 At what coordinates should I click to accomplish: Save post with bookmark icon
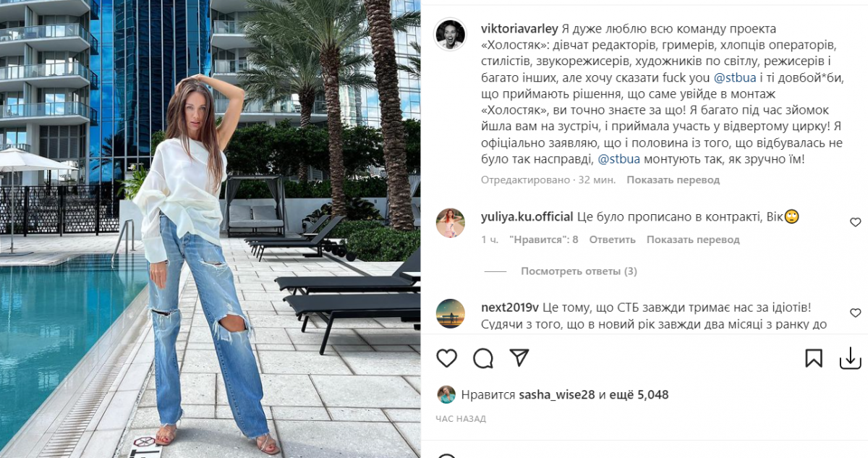coord(814,358)
